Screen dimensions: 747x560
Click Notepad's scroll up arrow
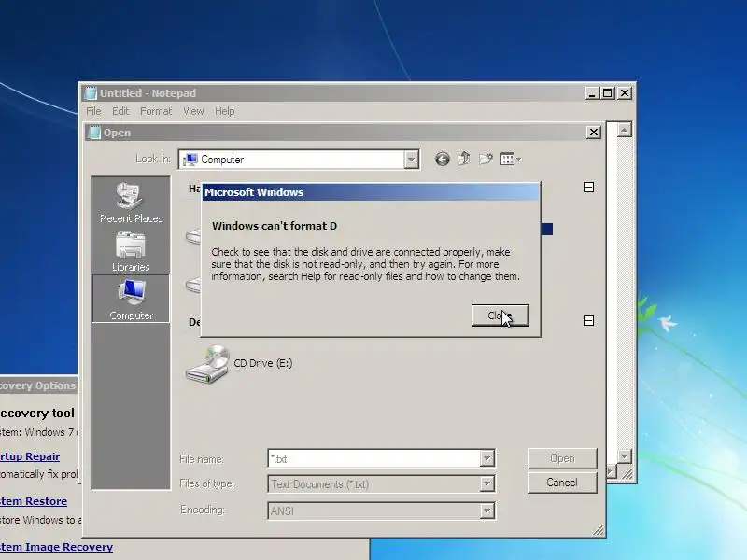point(624,130)
